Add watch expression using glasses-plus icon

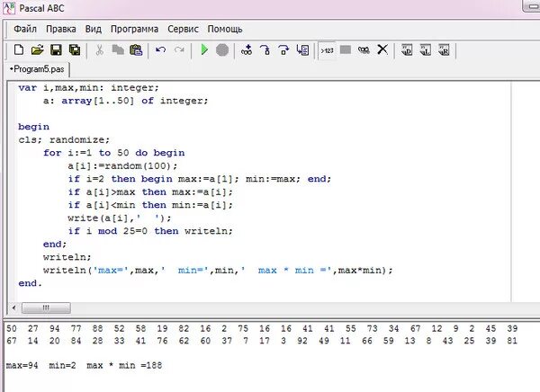point(247,50)
